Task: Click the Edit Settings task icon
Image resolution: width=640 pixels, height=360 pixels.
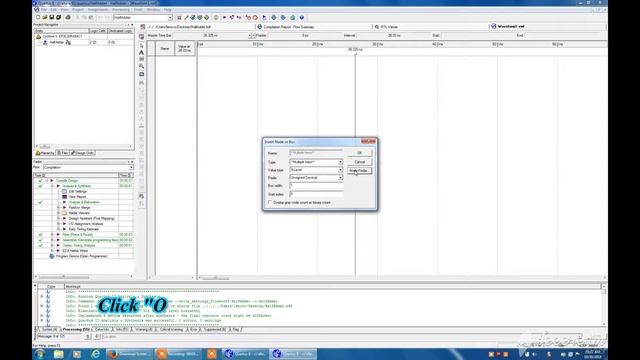Action: point(64,191)
